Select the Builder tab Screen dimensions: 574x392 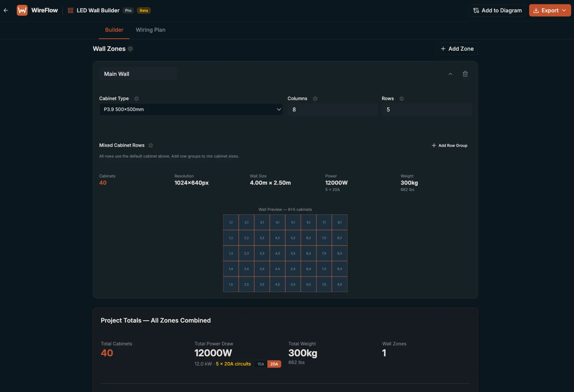[114, 30]
